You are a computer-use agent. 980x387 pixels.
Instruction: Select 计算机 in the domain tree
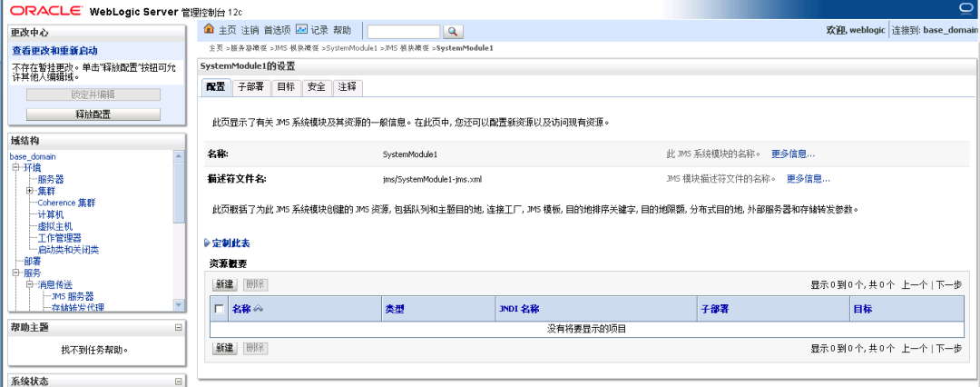tap(51, 214)
